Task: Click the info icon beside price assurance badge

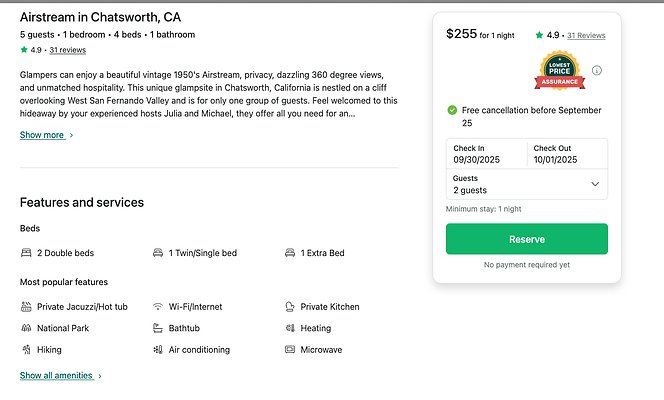Action: point(597,71)
